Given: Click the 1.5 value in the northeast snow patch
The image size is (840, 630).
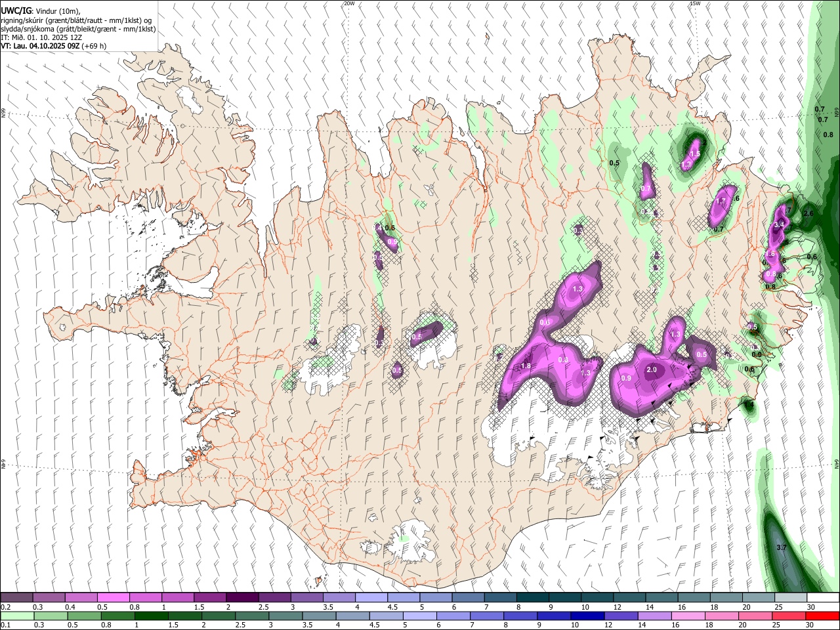Looking at the screenshot, I should pyautogui.click(x=695, y=154).
